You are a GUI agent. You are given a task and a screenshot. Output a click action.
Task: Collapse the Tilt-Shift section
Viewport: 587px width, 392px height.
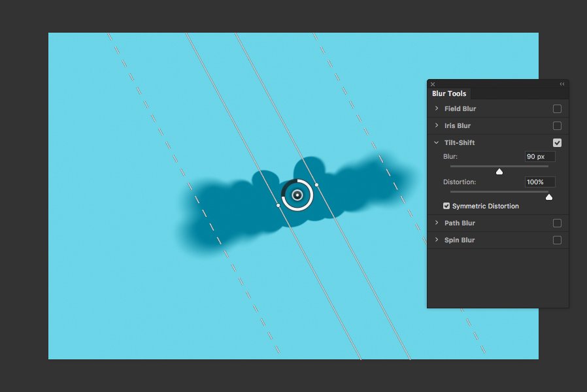pyautogui.click(x=437, y=142)
